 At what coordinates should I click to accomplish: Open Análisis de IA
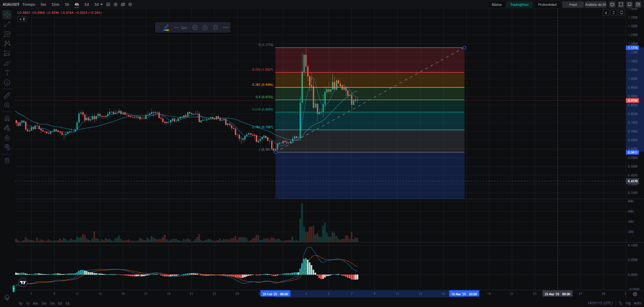[x=595, y=5]
